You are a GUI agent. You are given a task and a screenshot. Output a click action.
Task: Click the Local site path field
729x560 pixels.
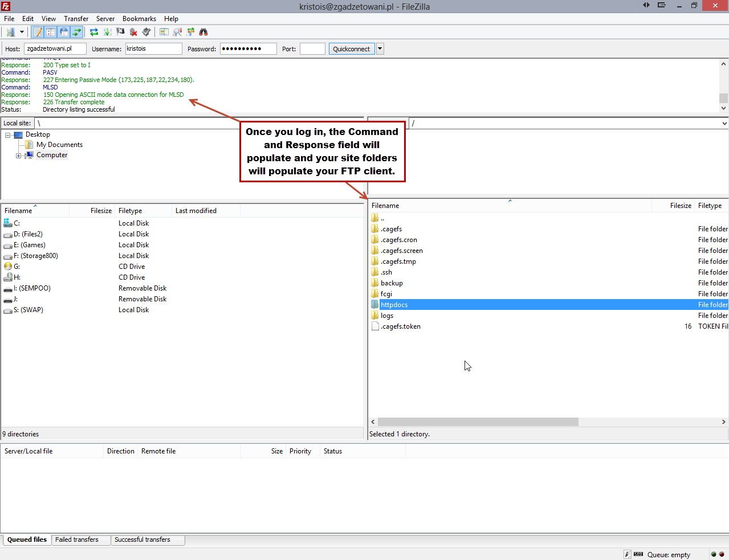point(199,123)
